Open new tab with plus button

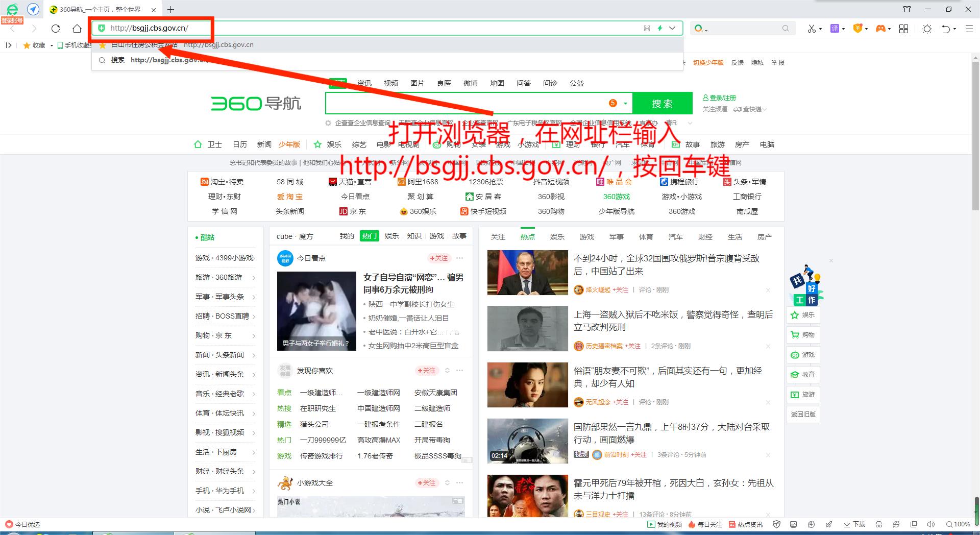pos(170,9)
